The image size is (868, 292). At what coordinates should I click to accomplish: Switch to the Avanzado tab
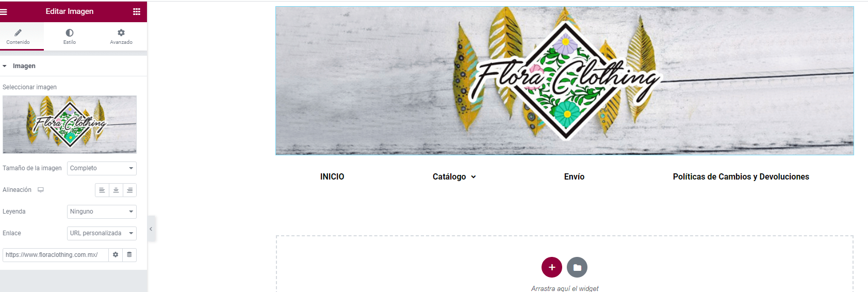pyautogui.click(x=121, y=37)
